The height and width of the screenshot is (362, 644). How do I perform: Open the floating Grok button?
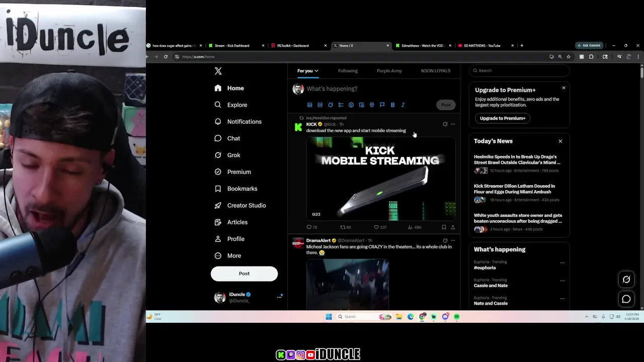[x=626, y=280]
